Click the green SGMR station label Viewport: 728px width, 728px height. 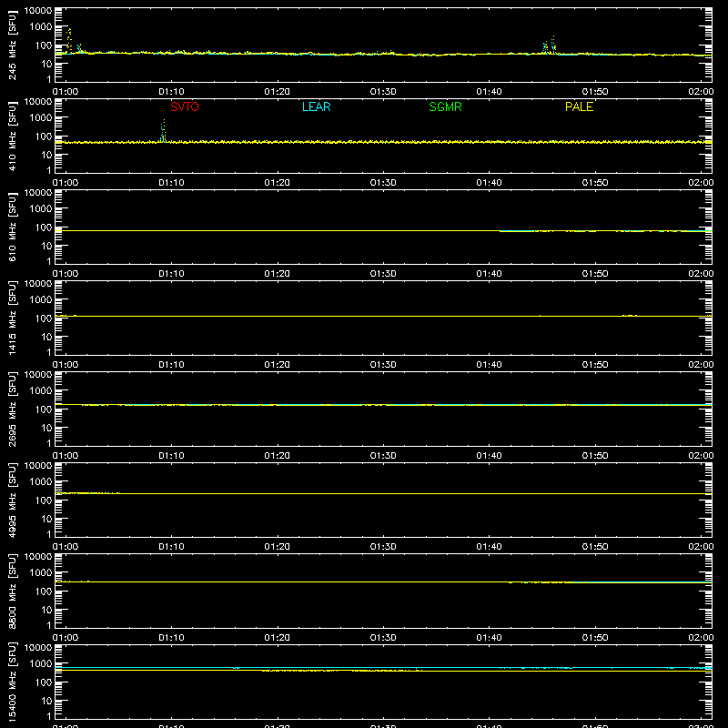445,106
